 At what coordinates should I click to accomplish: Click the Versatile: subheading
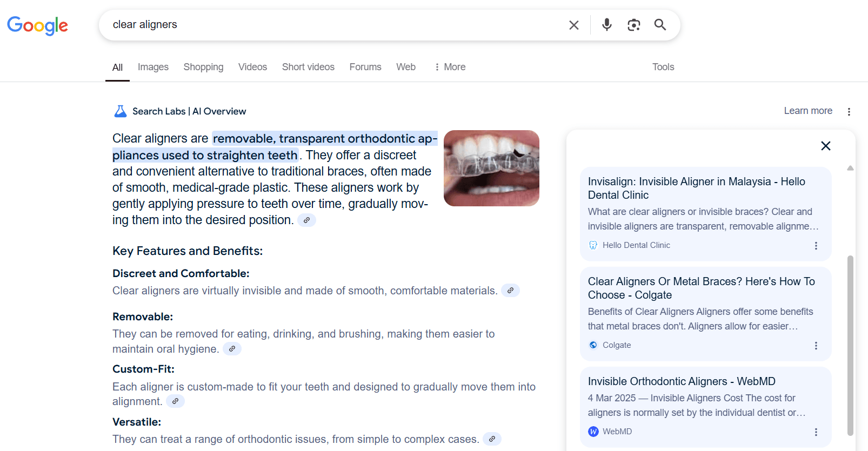(137, 422)
